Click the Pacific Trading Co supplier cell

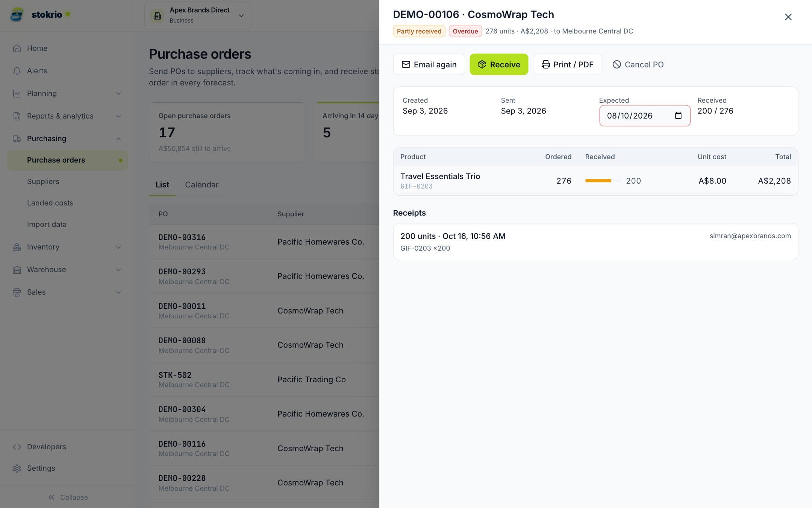click(312, 379)
